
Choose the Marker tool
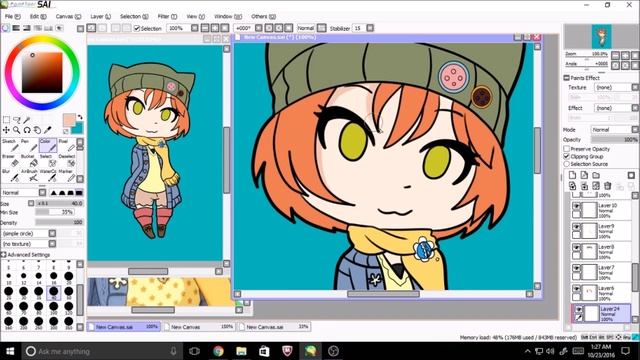[67, 176]
